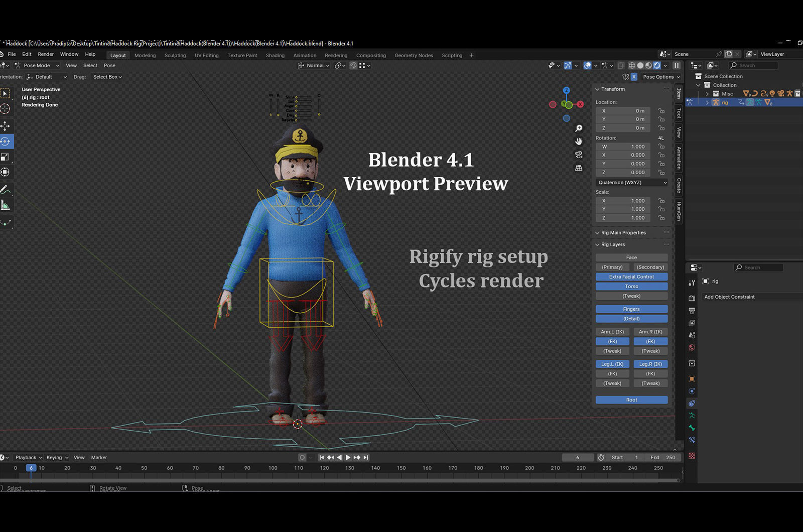Viewport: 803px width, 532px height.
Task: Switch to Shading workspace tab
Action: [275, 55]
